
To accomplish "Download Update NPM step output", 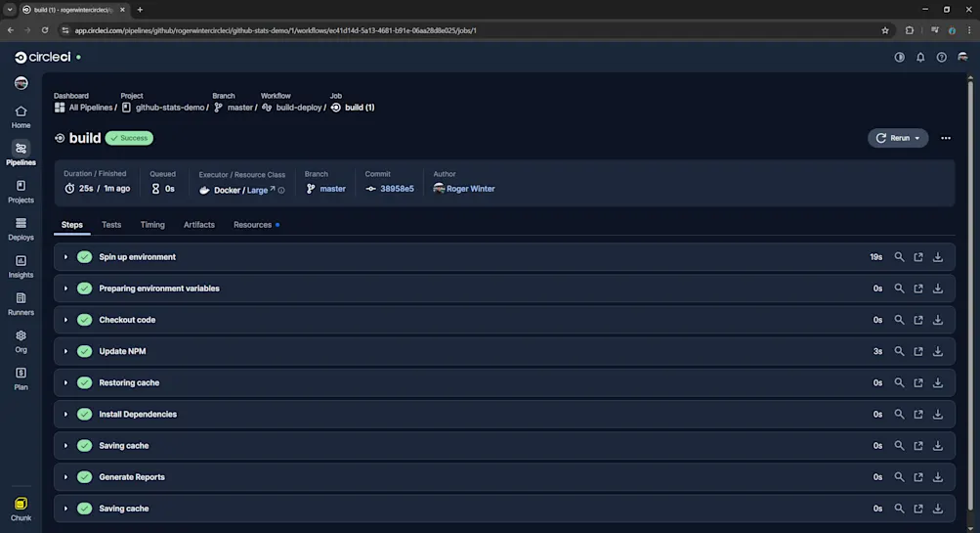I will tap(938, 351).
